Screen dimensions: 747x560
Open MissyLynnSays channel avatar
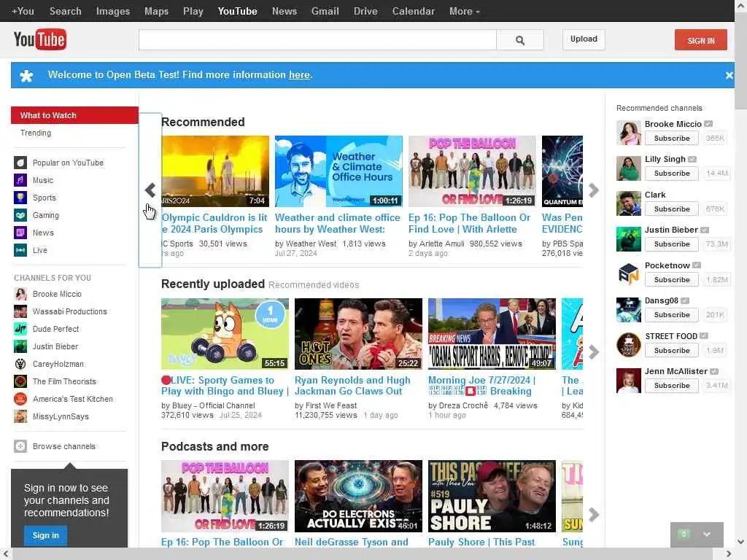(20, 416)
